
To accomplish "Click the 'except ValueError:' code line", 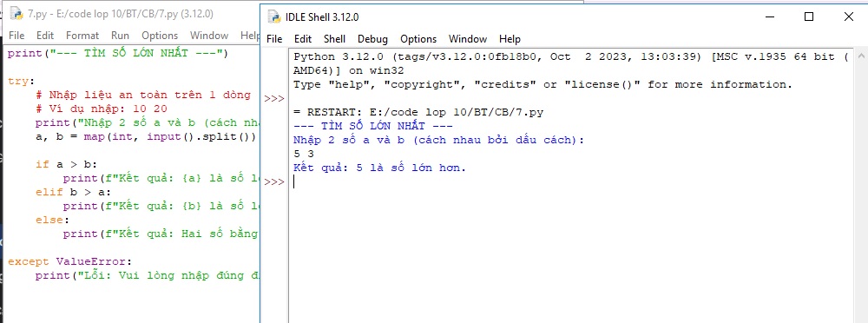I will pos(69,261).
